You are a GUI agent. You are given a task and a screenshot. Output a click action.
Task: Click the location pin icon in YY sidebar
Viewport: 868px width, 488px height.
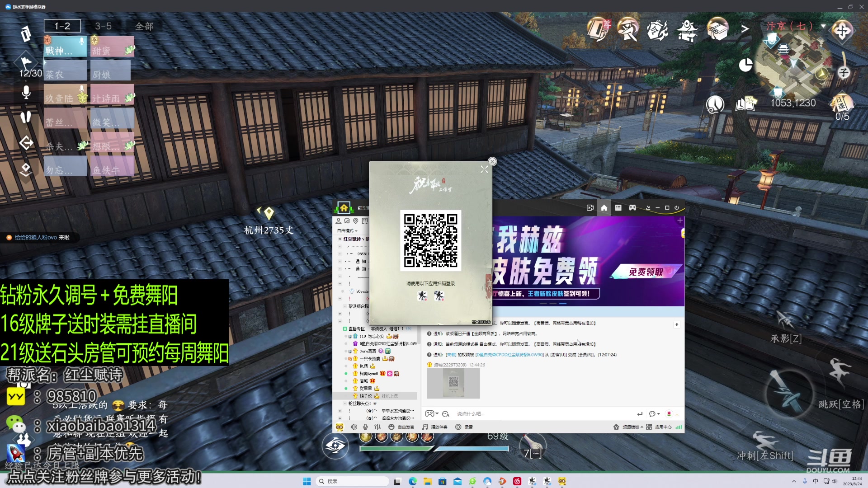356,221
